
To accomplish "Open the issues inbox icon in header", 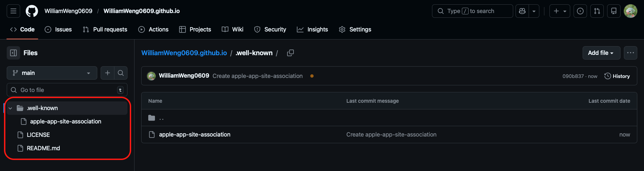I will click(580, 11).
